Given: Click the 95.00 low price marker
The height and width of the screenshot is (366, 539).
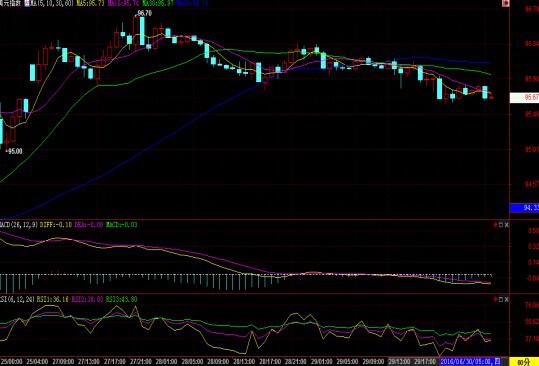Looking at the screenshot, I should click(x=14, y=151).
